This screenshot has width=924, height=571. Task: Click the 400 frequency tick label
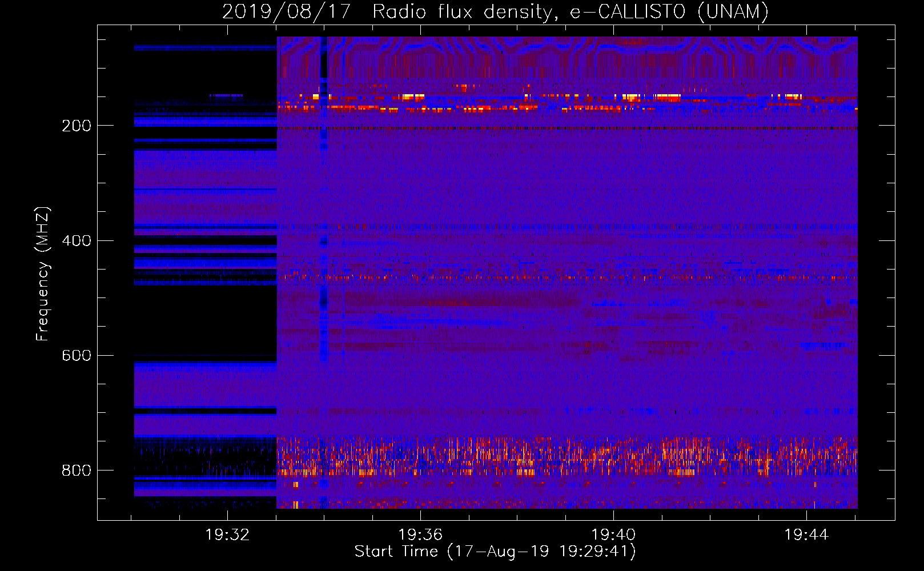pos(77,240)
